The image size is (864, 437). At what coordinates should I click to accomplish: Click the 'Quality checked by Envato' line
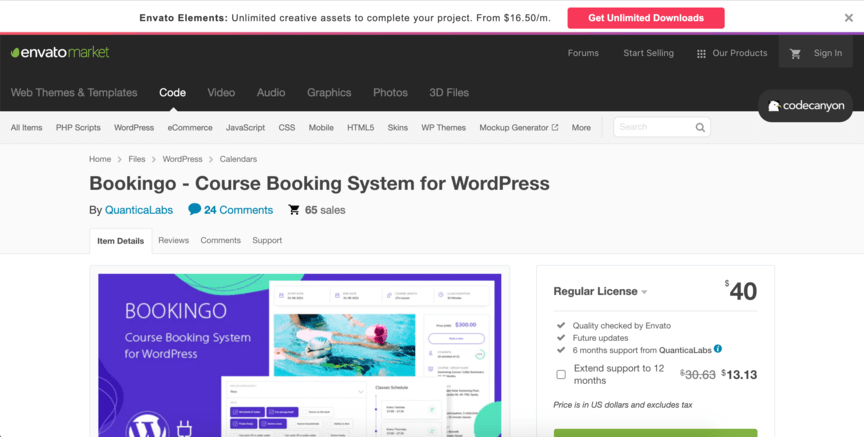pyautogui.click(x=622, y=326)
